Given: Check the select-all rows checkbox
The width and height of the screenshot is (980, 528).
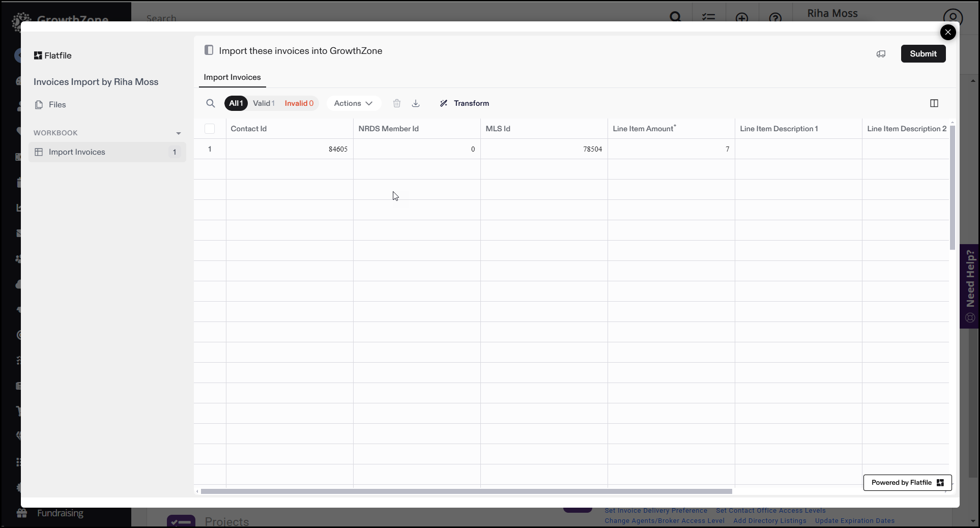Looking at the screenshot, I should pos(210,129).
